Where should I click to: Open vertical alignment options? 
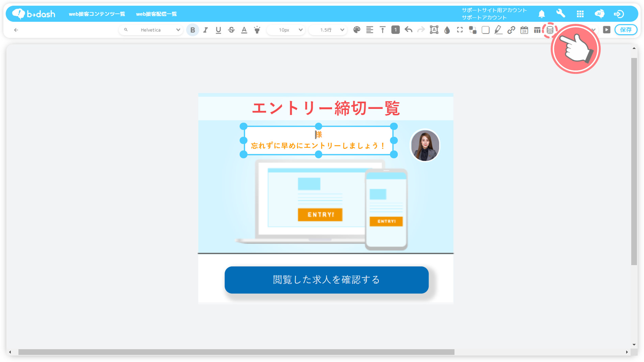point(383,30)
